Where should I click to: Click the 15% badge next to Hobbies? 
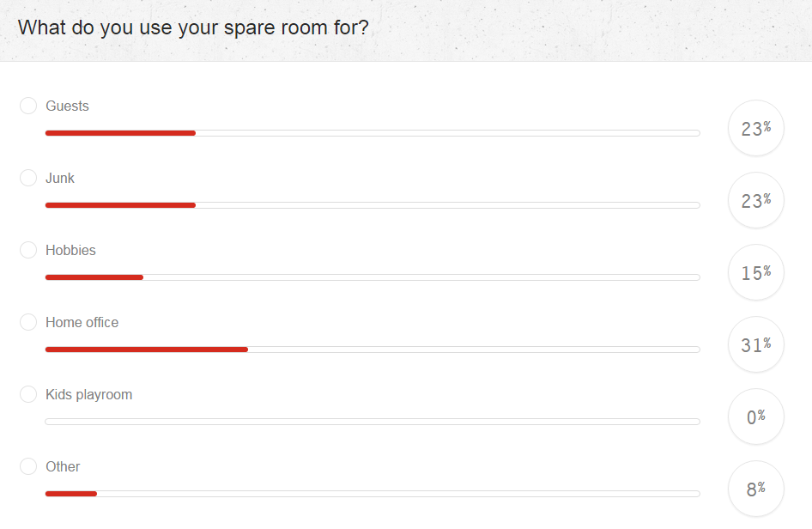coord(755,271)
